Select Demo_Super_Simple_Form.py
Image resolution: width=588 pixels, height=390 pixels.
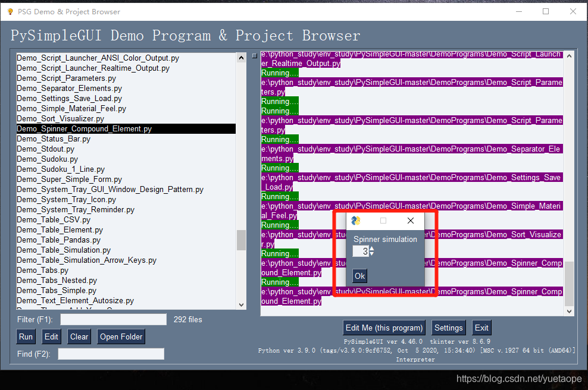tap(126, 180)
